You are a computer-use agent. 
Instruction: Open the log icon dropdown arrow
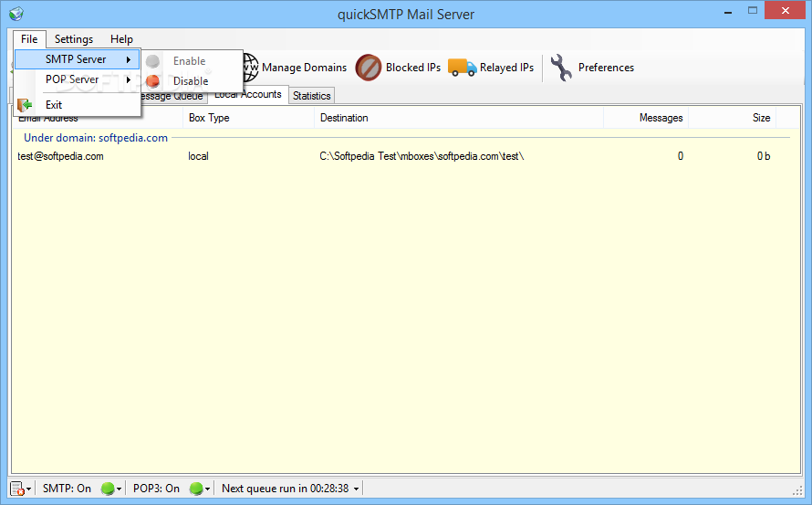point(29,489)
